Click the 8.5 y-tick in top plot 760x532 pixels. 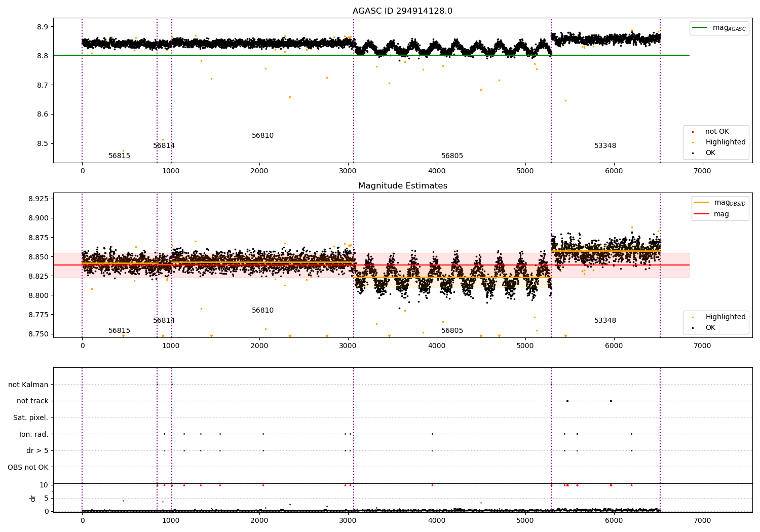[x=42, y=144]
